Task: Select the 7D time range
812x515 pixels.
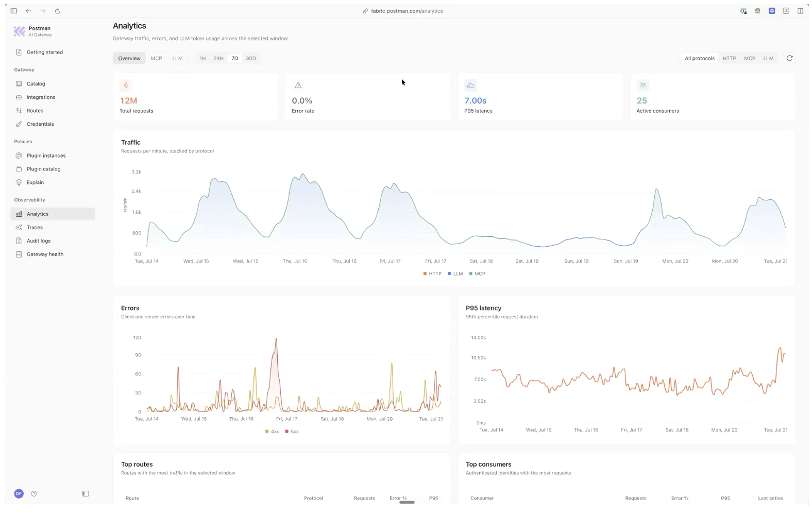Action: pos(234,58)
